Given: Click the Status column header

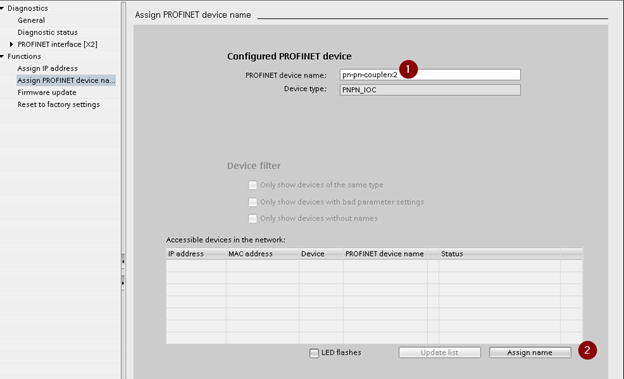Looking at the screenshot, I should tap(499, 254).
